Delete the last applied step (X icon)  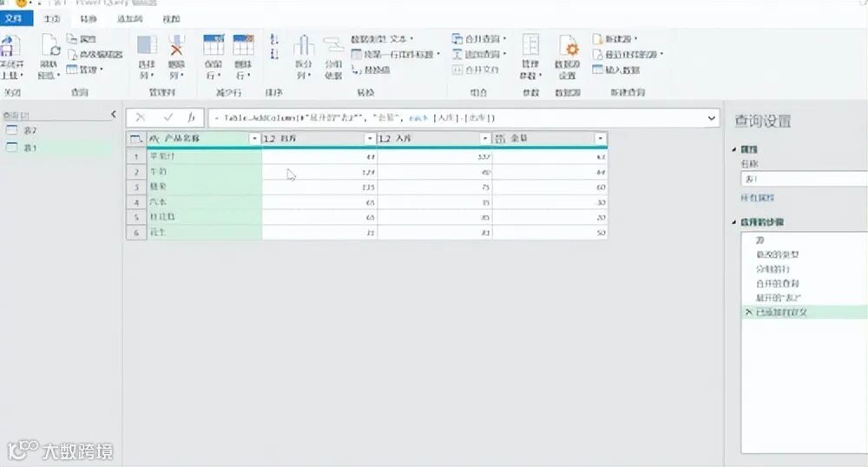point(748,312)
